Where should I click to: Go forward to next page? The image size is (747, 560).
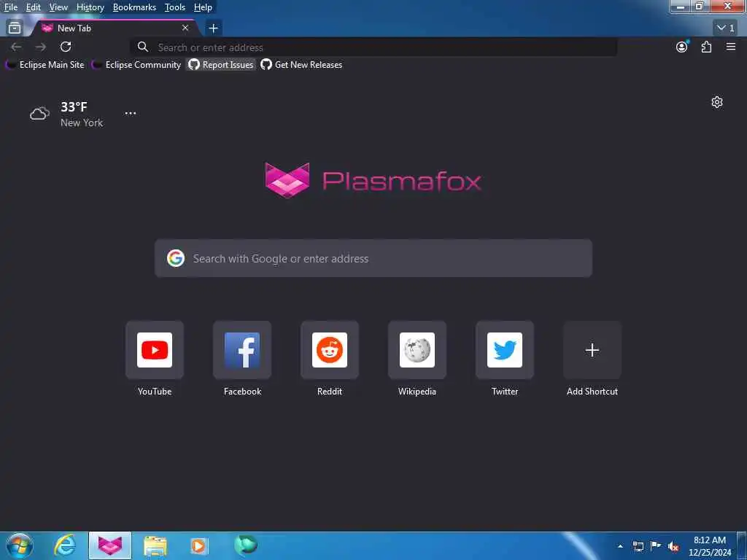click(x=41, y=47)
